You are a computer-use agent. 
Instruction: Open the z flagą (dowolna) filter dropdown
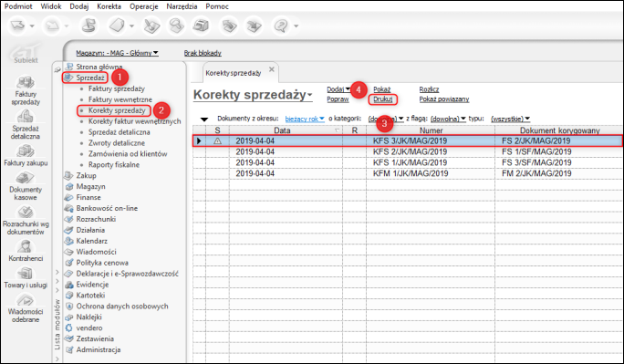click(448, 119)
